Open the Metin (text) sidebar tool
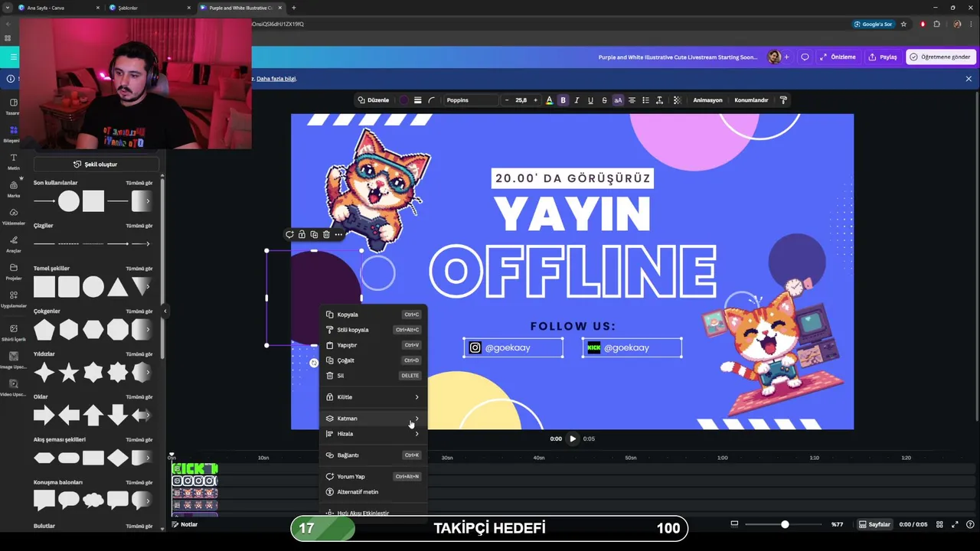 click(x=13, y=161)
